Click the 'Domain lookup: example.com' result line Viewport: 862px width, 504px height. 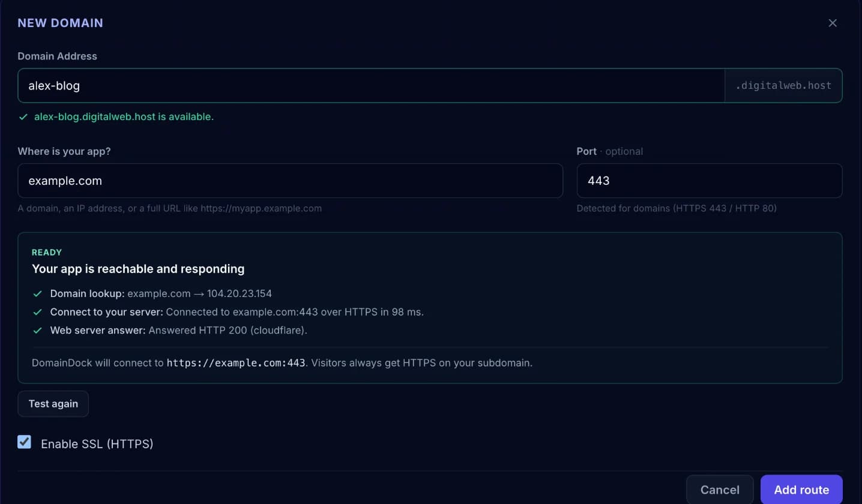point(161,294)
